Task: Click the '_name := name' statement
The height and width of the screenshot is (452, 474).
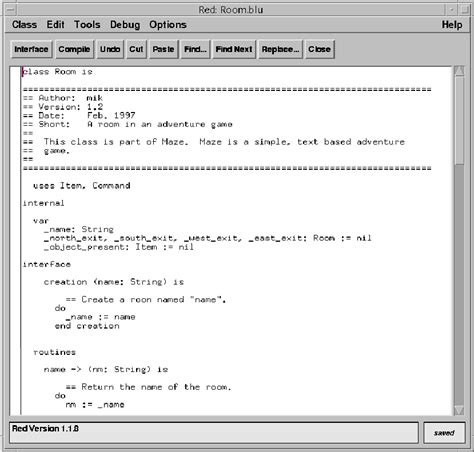Action: click(x=100, y=317)
